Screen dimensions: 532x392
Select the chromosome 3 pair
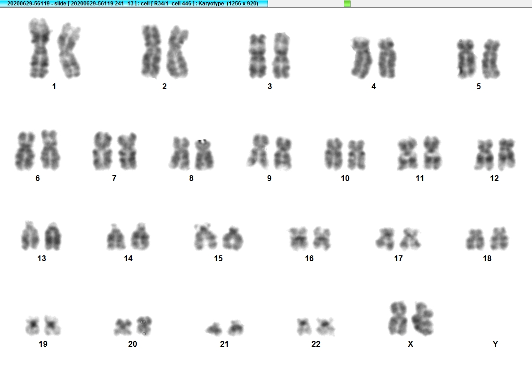tap(270, 56)
